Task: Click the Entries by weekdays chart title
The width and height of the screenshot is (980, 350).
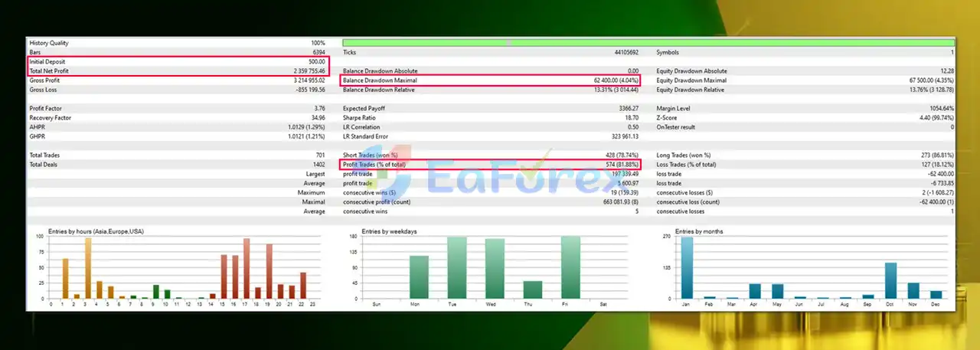Action: click(x=389, y=231)
